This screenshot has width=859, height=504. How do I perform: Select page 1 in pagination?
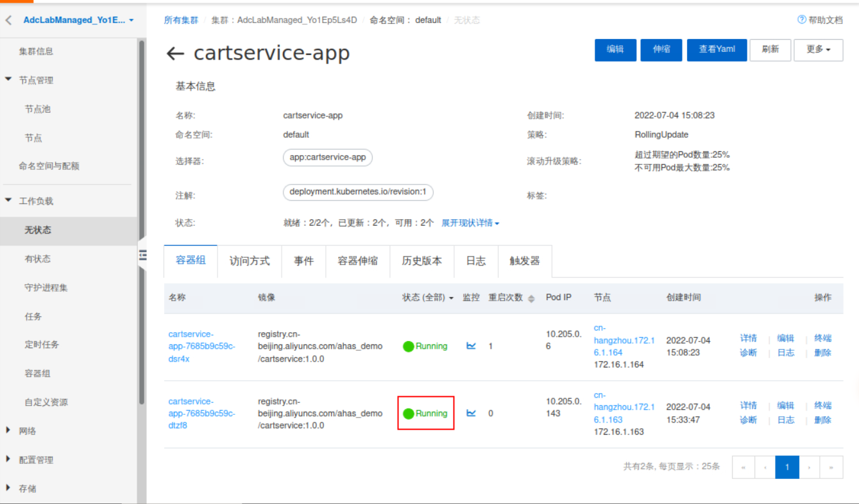(787, 467)
